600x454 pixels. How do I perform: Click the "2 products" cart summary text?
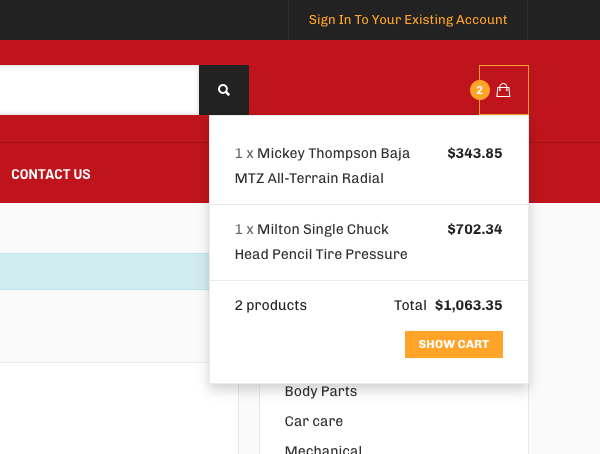[270, 306]
